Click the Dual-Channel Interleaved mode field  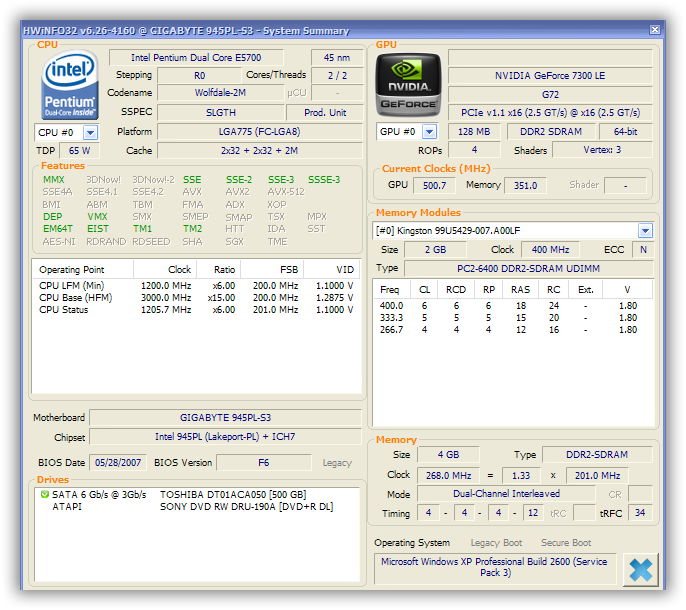tap(506, 494)
